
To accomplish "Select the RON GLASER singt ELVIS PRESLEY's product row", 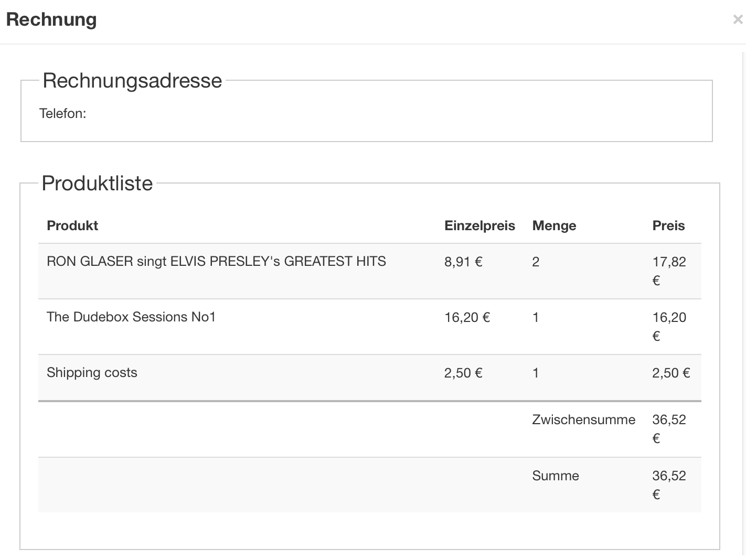I will coord(216,262).
